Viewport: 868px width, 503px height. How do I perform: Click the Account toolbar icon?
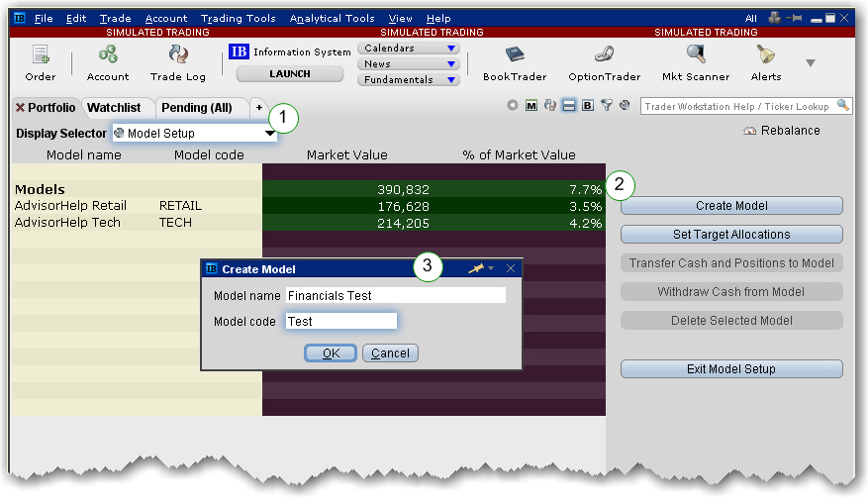point(107,57)
